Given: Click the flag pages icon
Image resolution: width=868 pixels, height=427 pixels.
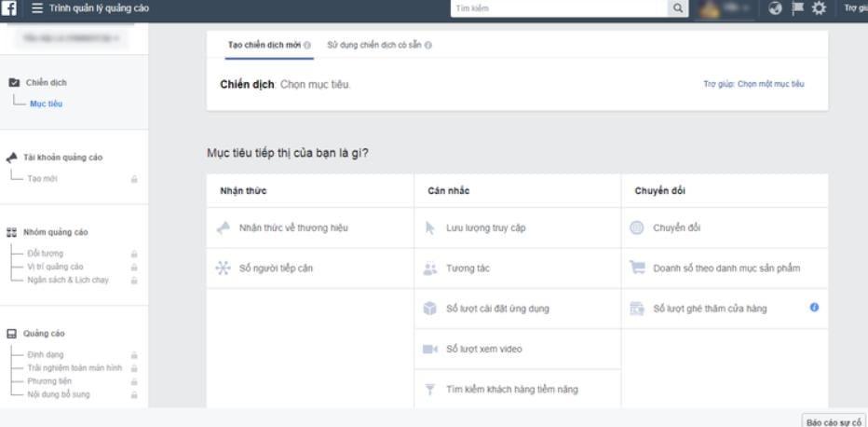Looking at the screenshot, I should (798, 8).
